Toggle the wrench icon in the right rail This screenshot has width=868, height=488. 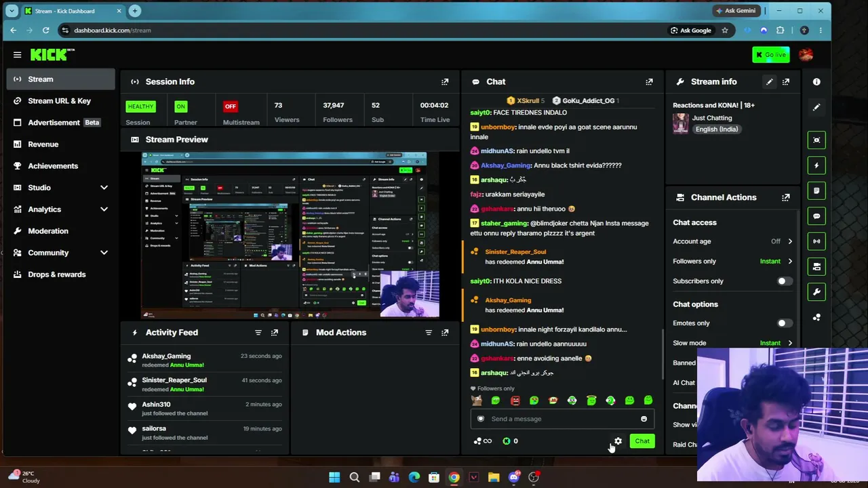(x=816, y=292)
